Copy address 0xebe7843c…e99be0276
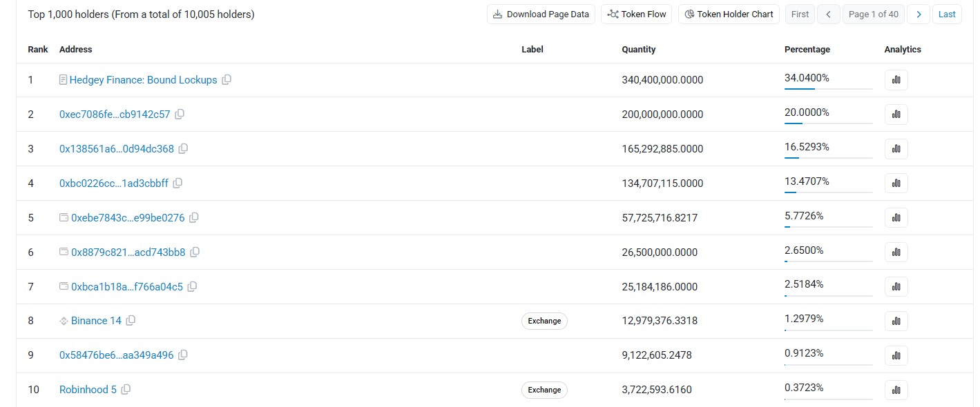980x407 pixels. tap(194, 217)
